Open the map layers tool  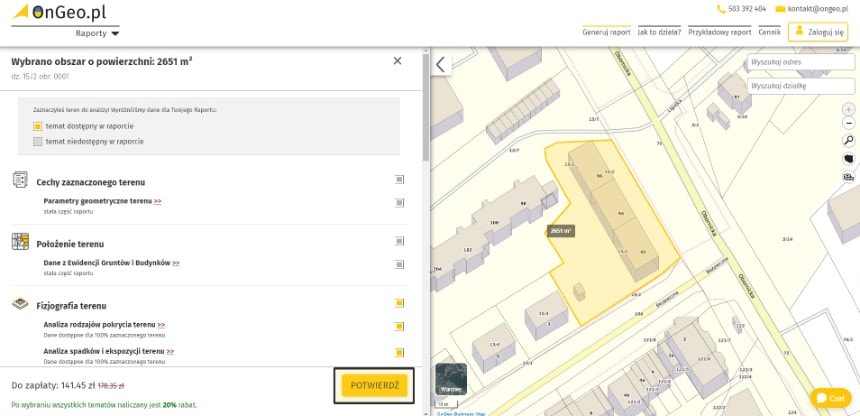pyautogui.click(x=849, y=176)
